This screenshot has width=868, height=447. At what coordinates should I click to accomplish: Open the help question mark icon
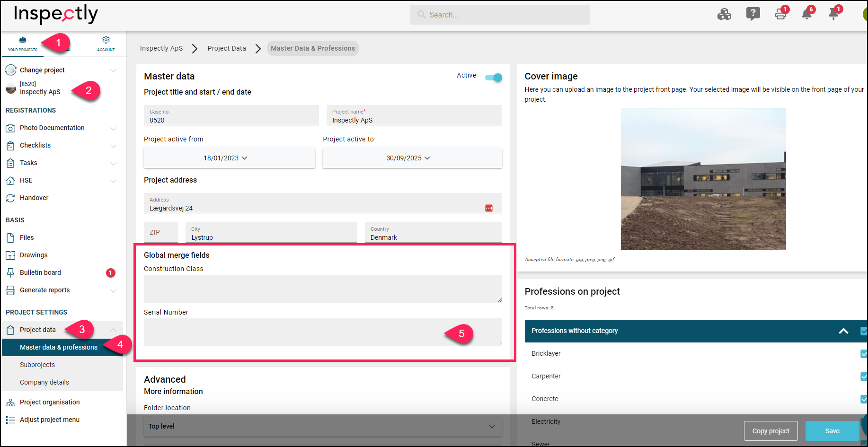(753, 14)
